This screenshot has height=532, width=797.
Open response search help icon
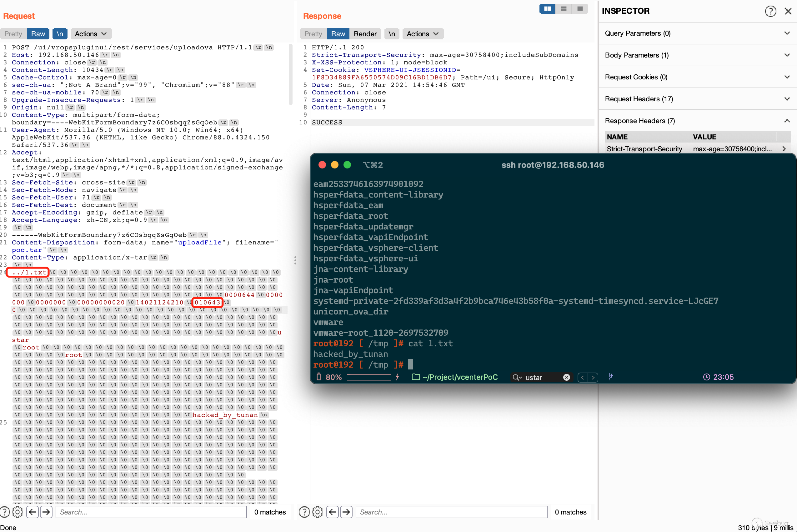(304, 512)
